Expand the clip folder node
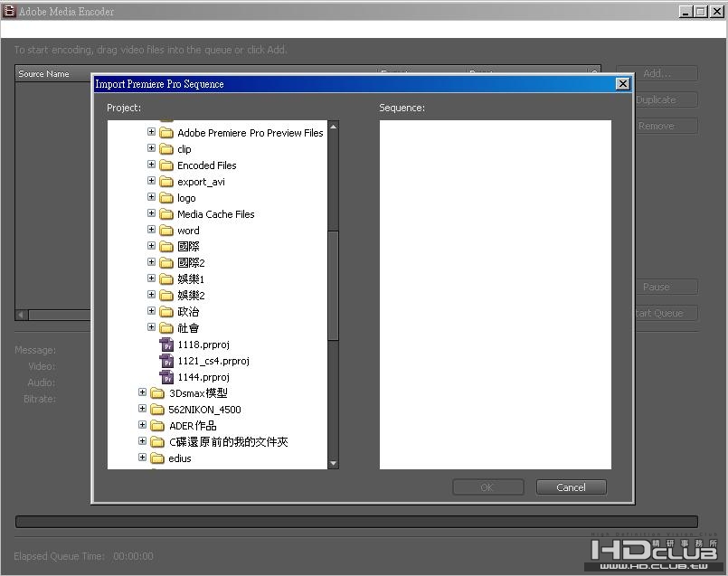Screen dimensions: 728x576 pyautogui.click(x=151, y=148)
